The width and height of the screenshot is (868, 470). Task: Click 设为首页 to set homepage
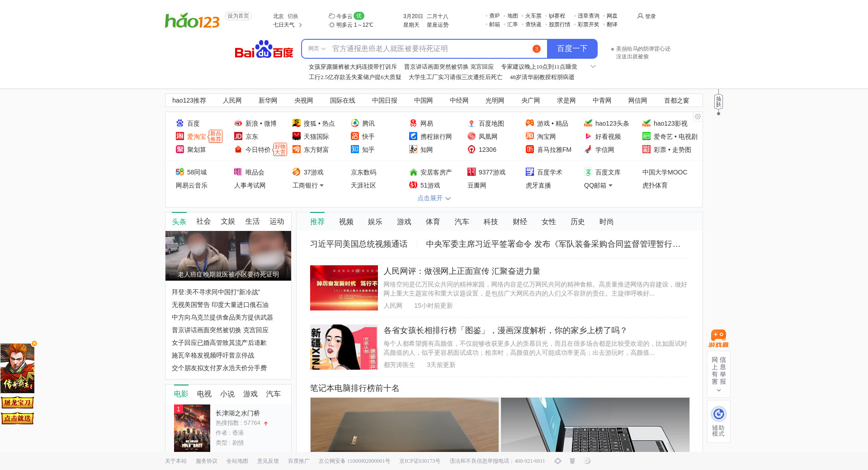pyautogui.click(x=238, y=16)
